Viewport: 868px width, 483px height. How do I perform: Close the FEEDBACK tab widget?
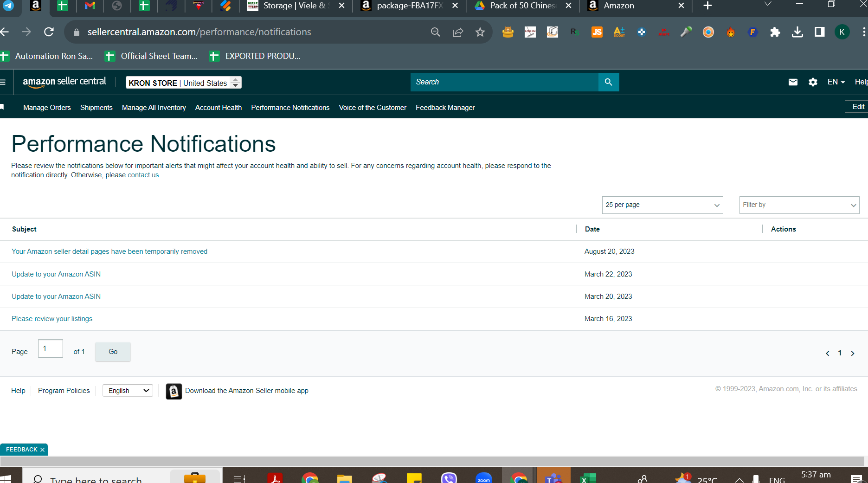42,450
